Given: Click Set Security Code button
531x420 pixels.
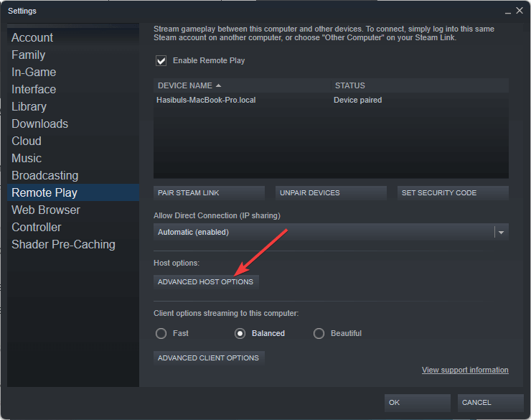Looking at the screenshot, I should tap(453, 193).
